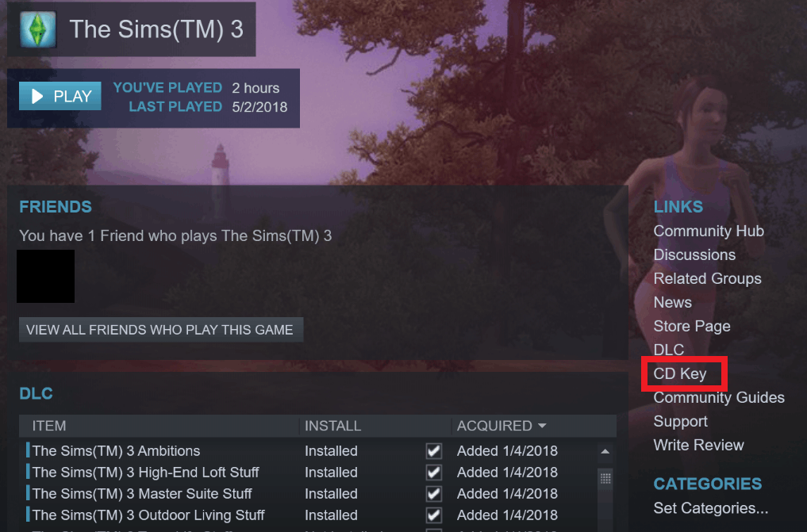
Task: View all friends who play this game
Action: 161,330
